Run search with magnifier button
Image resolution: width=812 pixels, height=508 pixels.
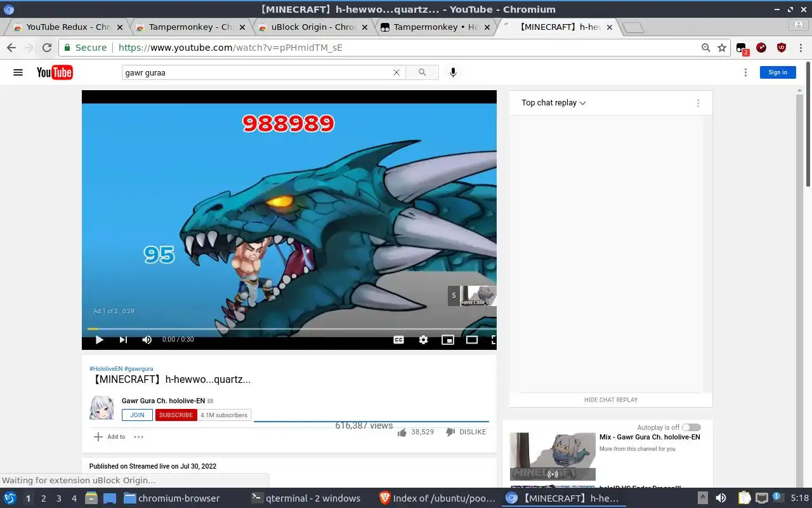click(422, 72)
